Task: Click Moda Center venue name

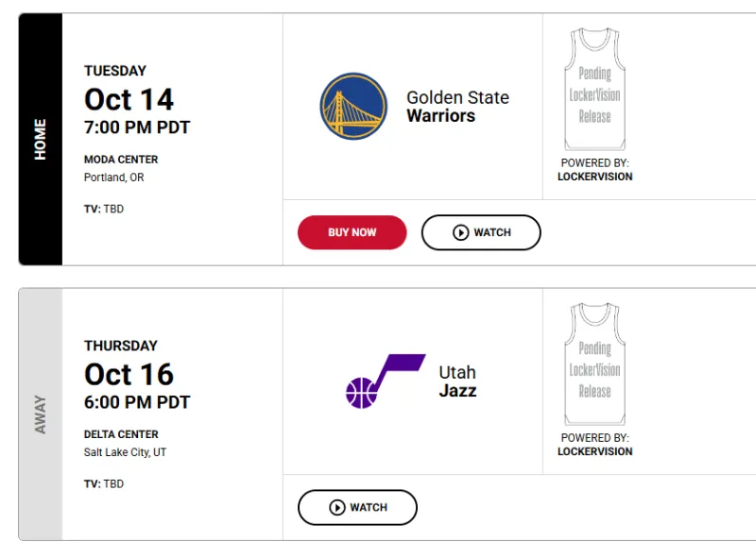Action: pyautogui.click(x=121, y=160)
